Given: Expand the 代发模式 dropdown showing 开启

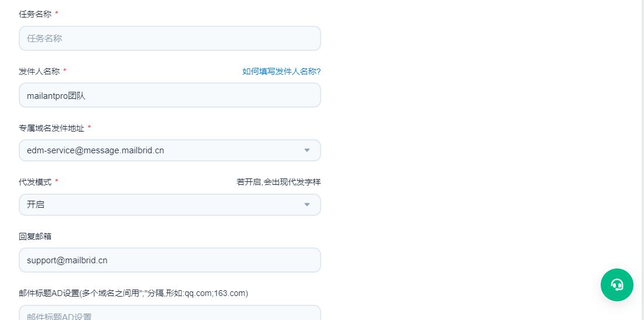Looking at the screenshot, I should (164, 205).
